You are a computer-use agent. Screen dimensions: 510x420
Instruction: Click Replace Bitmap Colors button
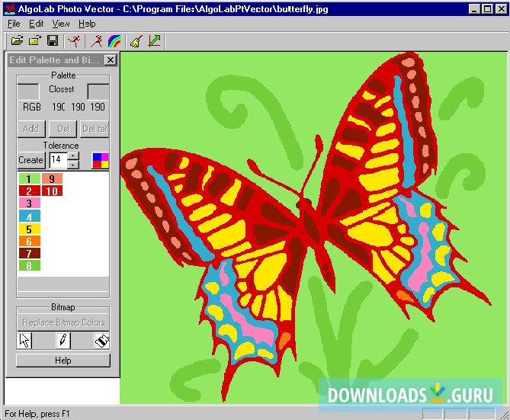pos(63,322)
